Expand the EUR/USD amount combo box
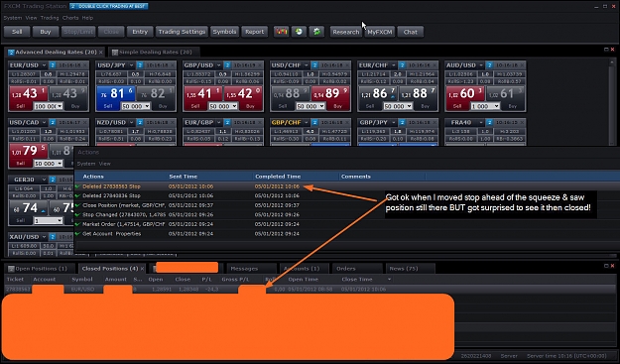The image size is (620, 364). pos(60,106)
